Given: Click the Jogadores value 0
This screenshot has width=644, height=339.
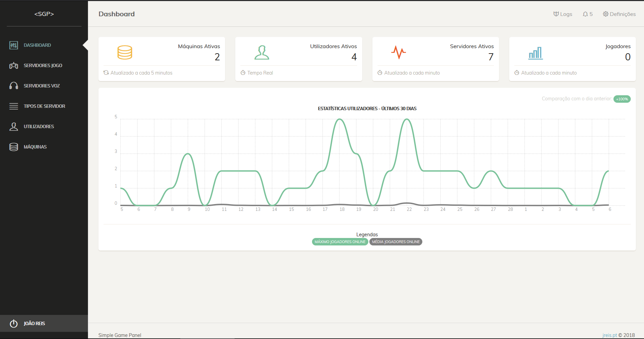Looking at the screenshot, I should point(628,57).
